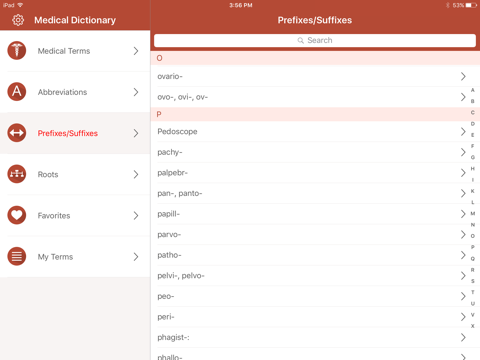Jump to letter M in index
The width and height of the screenshot is (480, 360).
pyautogui.click(x=473, y=213)
